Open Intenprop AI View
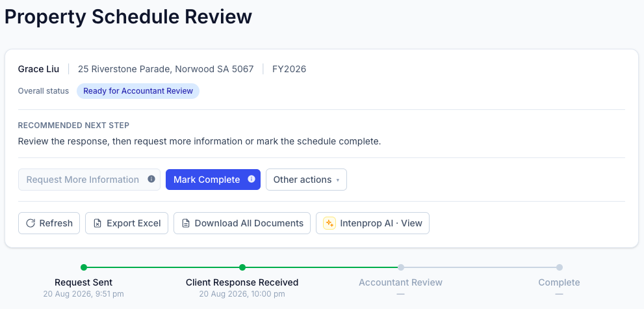The height and width of the screenshot is (309, 644). pos(372,223)
